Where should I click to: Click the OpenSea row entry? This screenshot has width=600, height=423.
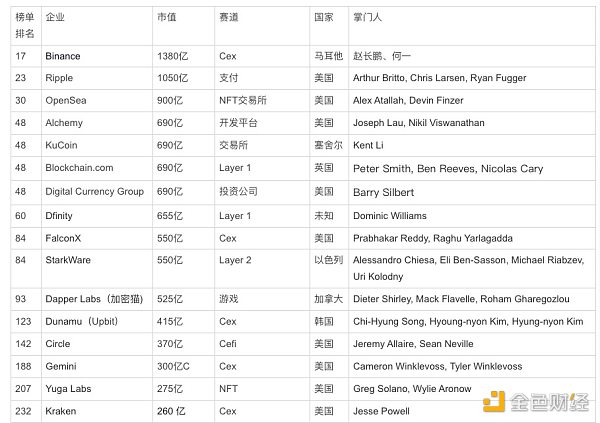66,101
